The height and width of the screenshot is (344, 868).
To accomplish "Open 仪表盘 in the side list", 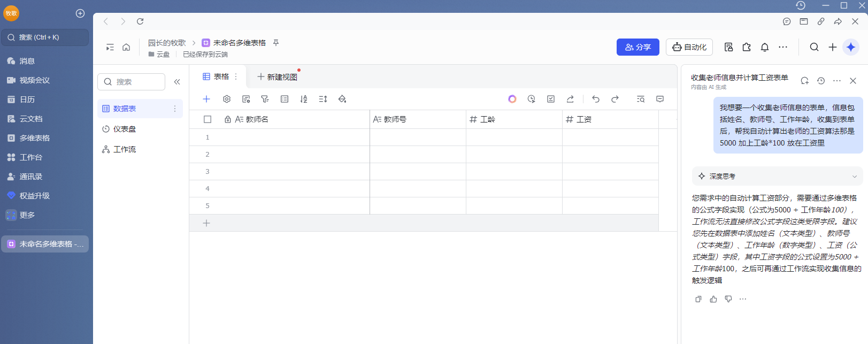I will 125,129.
